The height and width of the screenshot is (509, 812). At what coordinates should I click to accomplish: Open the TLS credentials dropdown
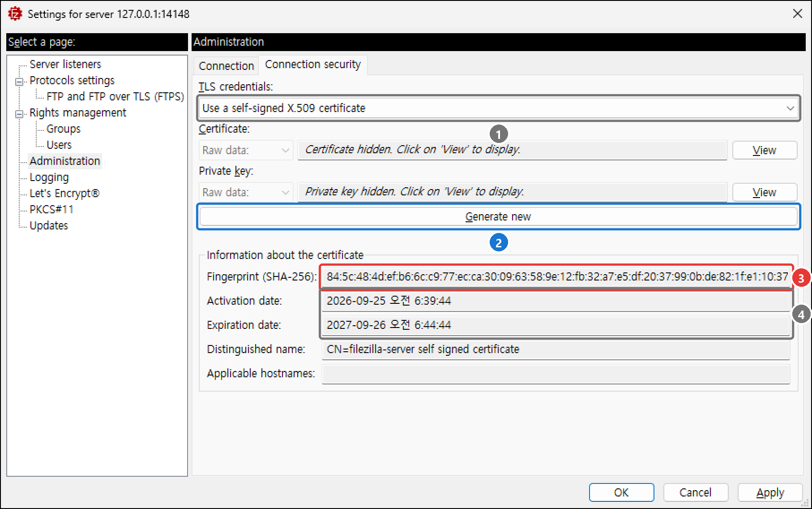(499, 108)
